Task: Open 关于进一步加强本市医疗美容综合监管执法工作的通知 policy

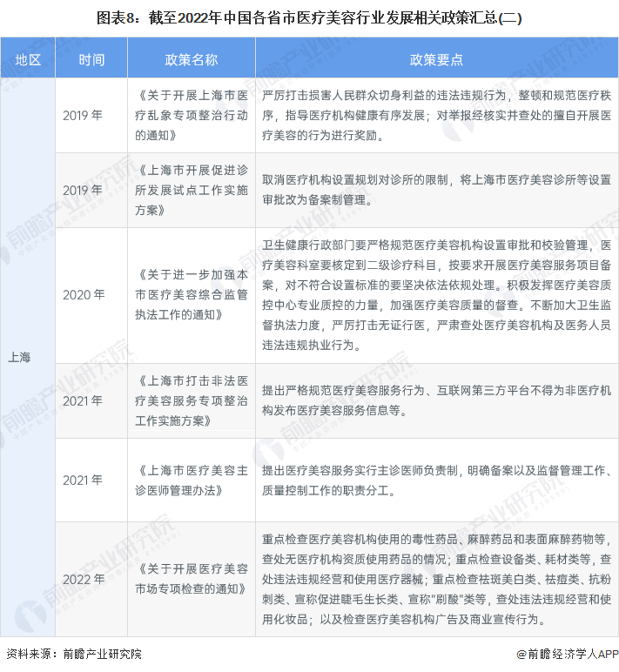Action: click(192, 295)
